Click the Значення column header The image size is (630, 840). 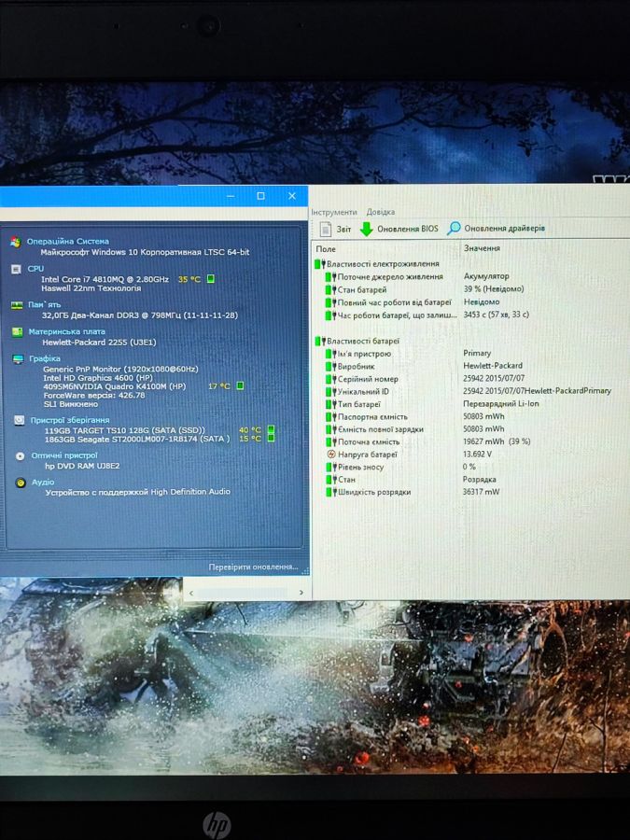point(483,248)
